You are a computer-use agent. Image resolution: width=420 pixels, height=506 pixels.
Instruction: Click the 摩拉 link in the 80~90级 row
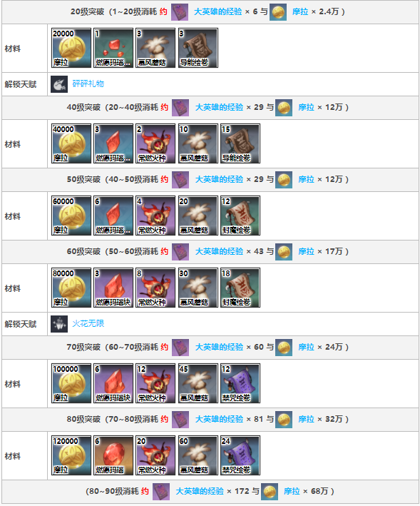[292, 492]
